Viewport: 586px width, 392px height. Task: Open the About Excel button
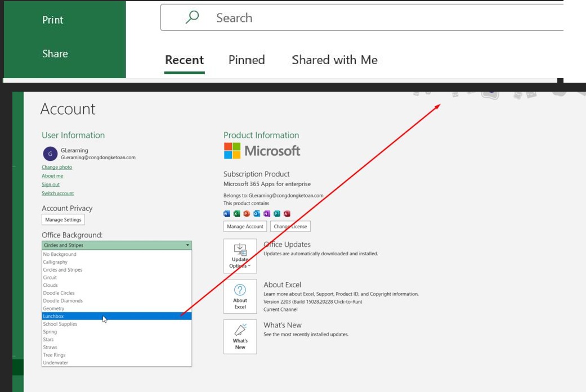pos(240,296)
